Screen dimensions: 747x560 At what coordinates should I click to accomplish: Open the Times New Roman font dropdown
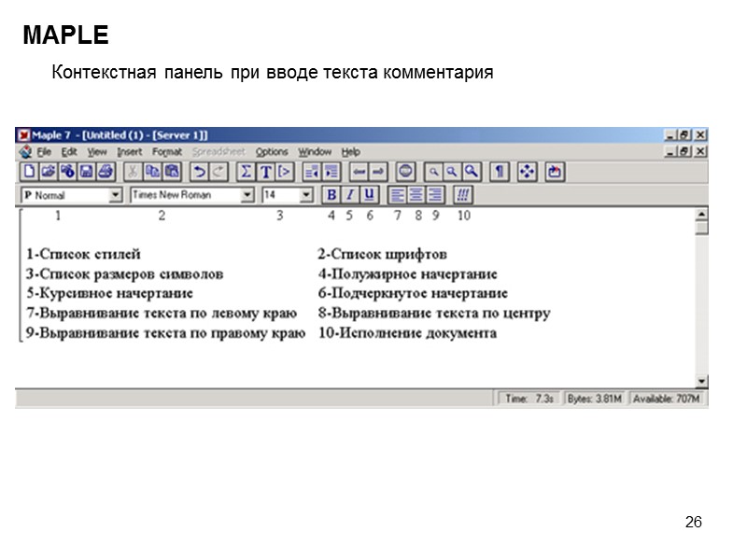247,195
